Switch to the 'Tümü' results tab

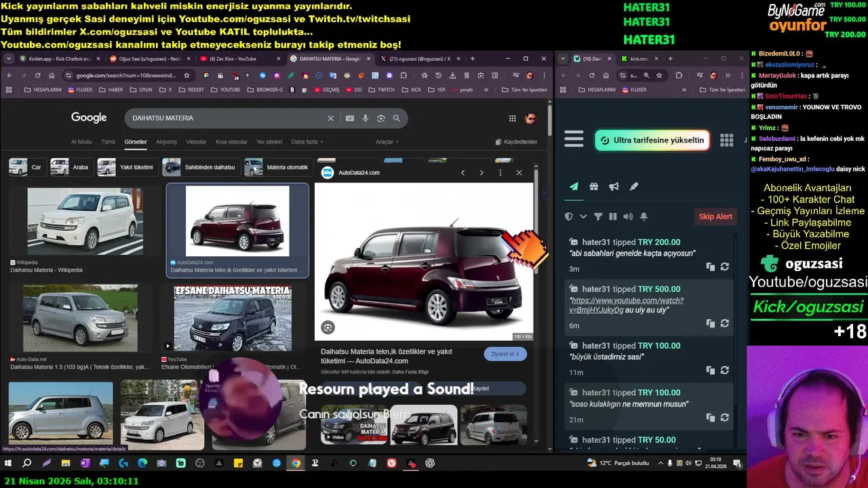[x=108, y=142]
